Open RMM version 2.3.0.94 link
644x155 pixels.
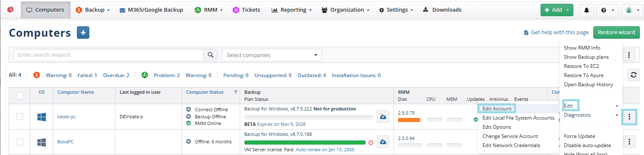407,138
